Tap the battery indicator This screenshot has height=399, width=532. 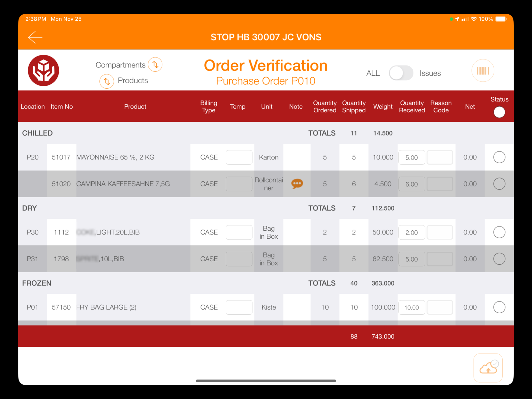coord(501,19)
